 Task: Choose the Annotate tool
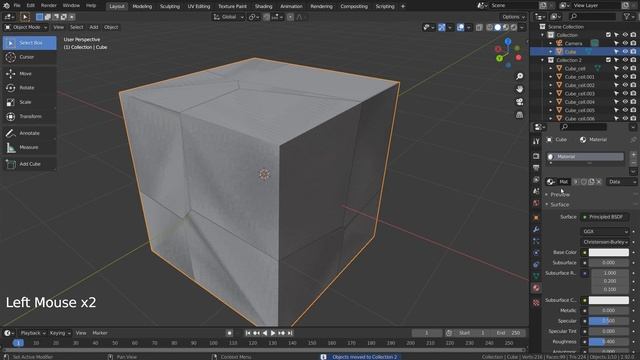[29, 133]
